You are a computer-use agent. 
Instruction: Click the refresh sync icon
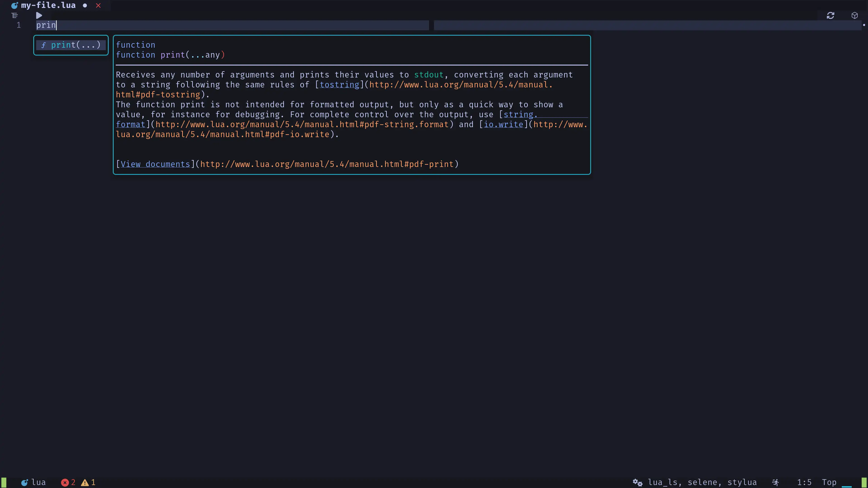click(x=830, y=16)
